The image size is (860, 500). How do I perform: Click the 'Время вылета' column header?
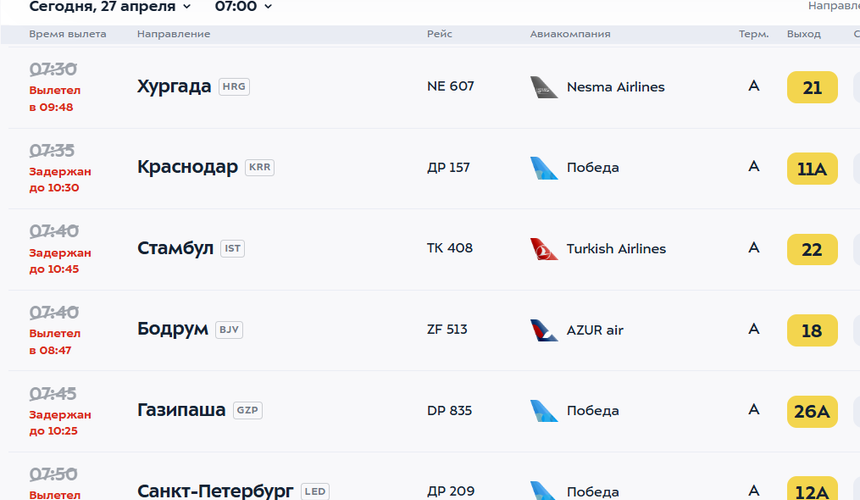(68, 34)
